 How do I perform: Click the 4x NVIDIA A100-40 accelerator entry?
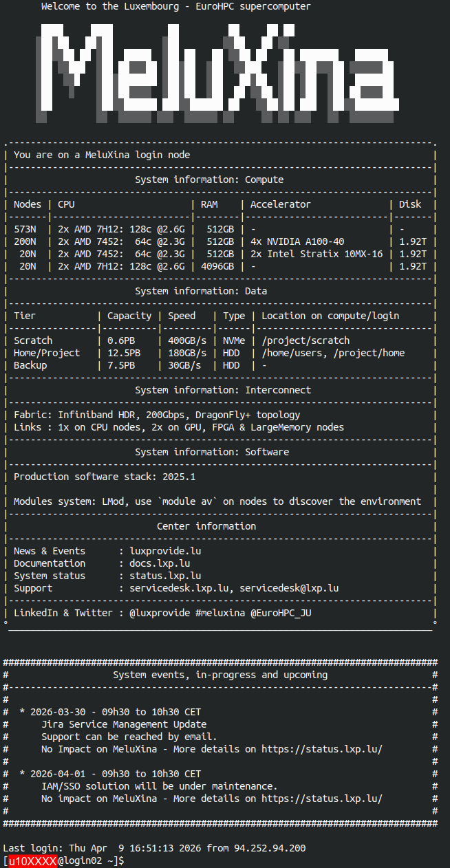pos(297,241)
